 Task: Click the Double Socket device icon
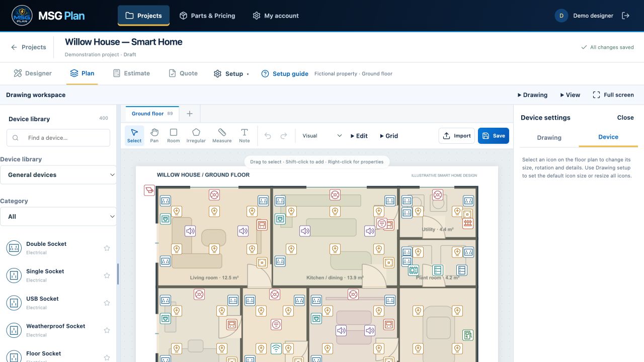pyautogui.click(x=14, y=248)
